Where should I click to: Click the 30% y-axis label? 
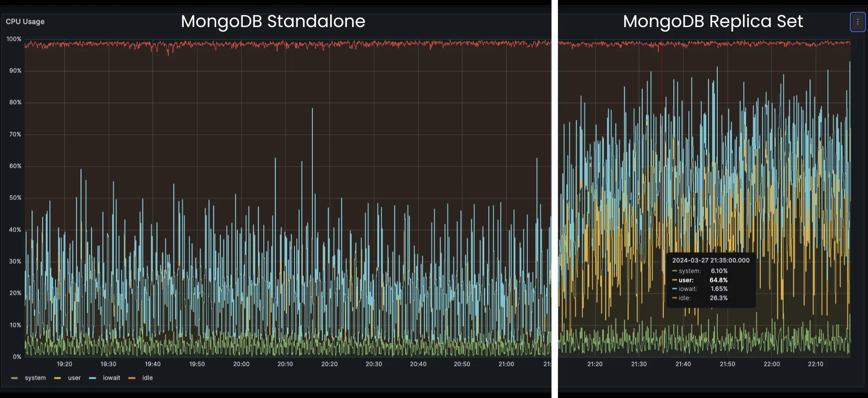point(15,261)
